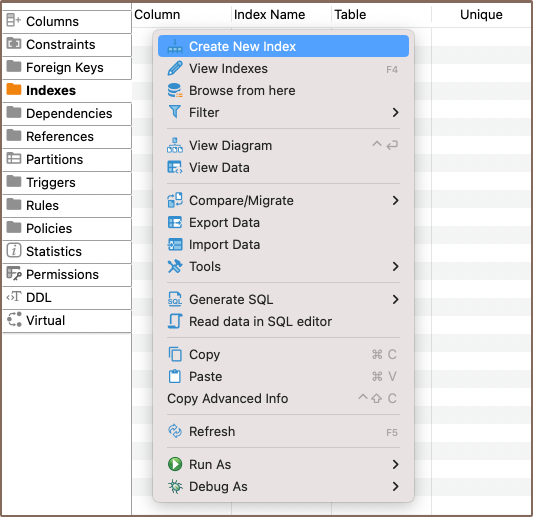Click the pencil icon beside View Indexes
This screenshot has width=533, height=517.
[x=175, y=68]
